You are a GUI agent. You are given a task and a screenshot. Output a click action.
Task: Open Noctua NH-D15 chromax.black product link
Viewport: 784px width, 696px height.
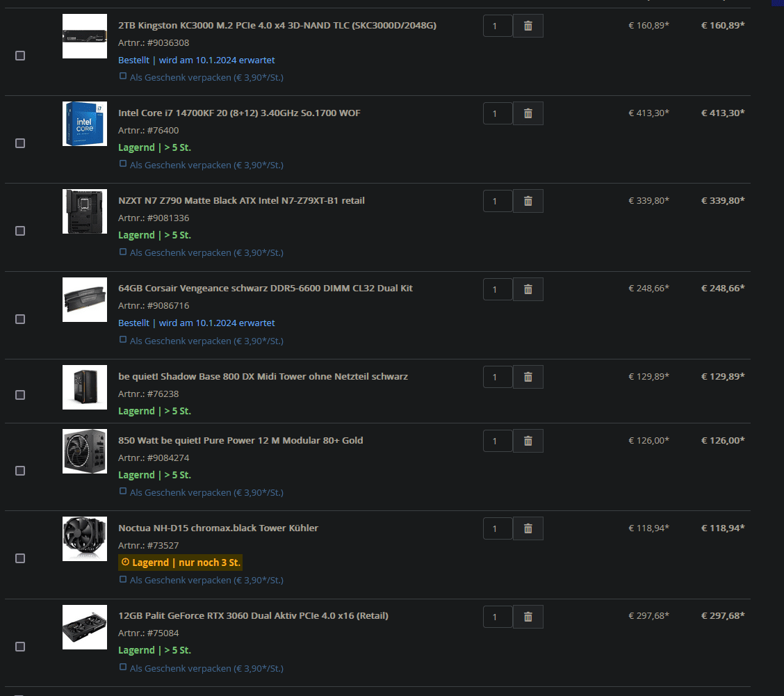(218, 528)
